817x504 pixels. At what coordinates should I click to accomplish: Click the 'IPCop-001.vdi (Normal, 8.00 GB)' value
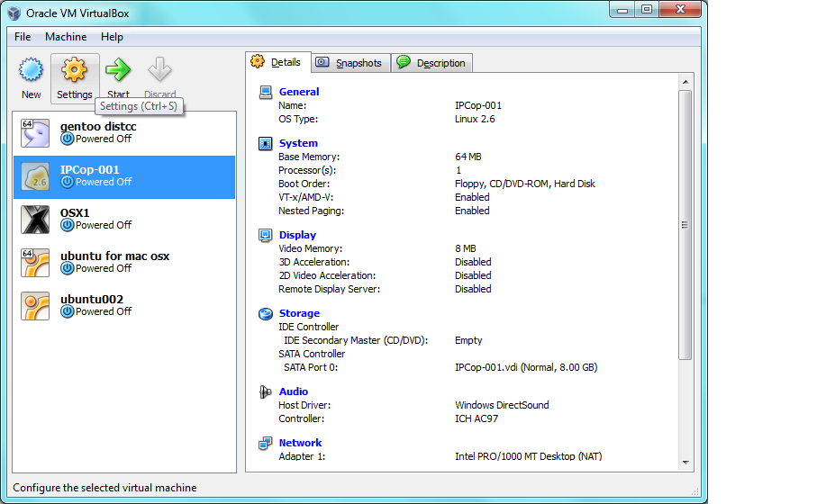(x=526, y=367)
